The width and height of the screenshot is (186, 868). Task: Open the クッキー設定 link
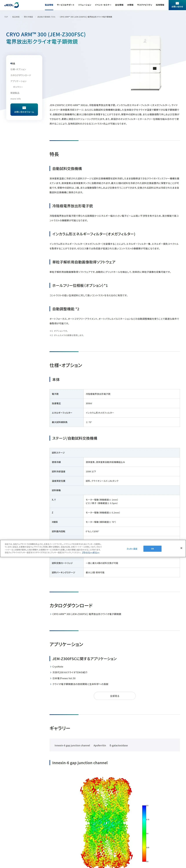132,549
